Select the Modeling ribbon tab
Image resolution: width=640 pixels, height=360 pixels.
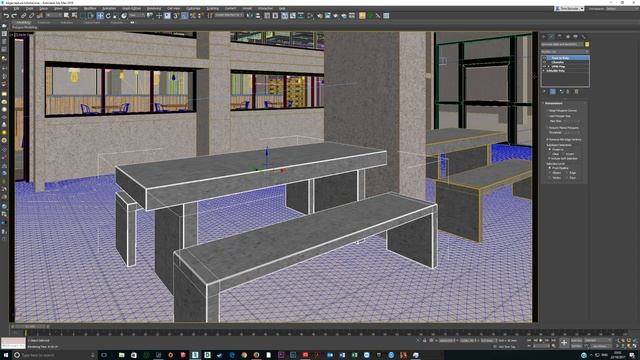click(x=23, y=22)
